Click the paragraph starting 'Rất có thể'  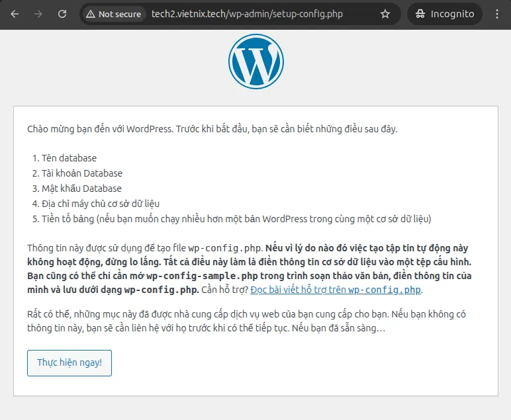click(246, 321)
